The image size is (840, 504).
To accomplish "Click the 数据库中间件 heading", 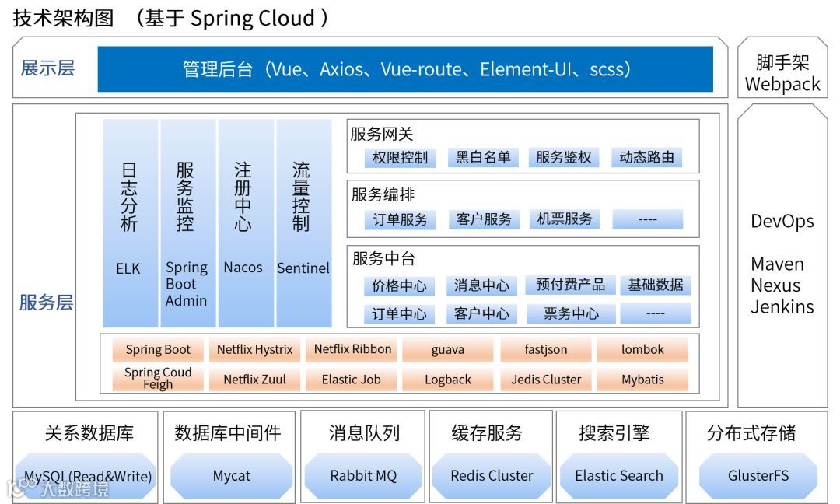I will pos(228,432).
